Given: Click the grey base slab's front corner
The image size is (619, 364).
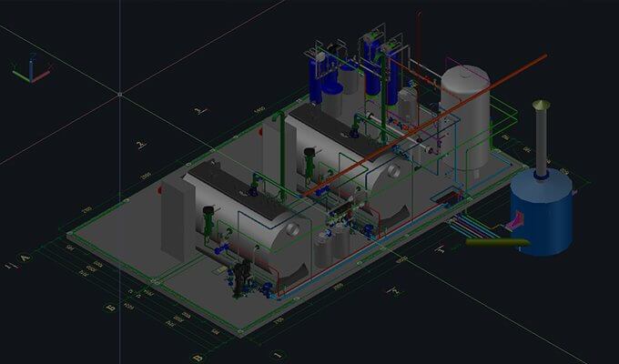Looking at the screenshot, I should pyautogui.click(x=240, y=333).
